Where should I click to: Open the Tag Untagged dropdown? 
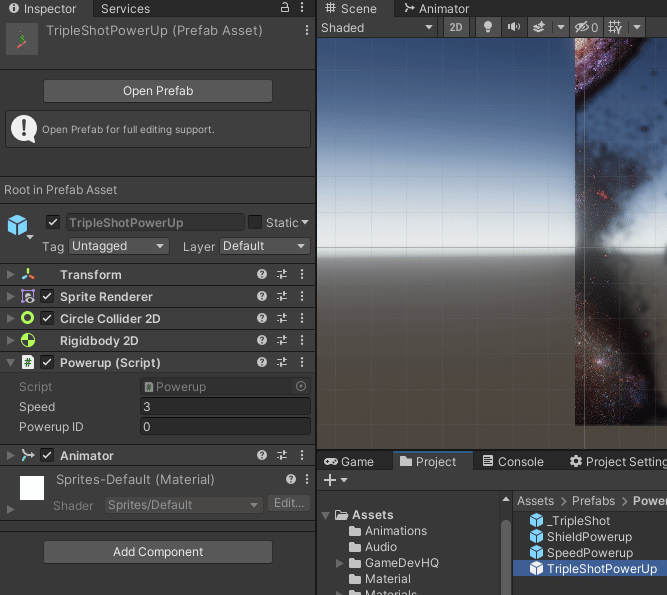coord(119,246)
